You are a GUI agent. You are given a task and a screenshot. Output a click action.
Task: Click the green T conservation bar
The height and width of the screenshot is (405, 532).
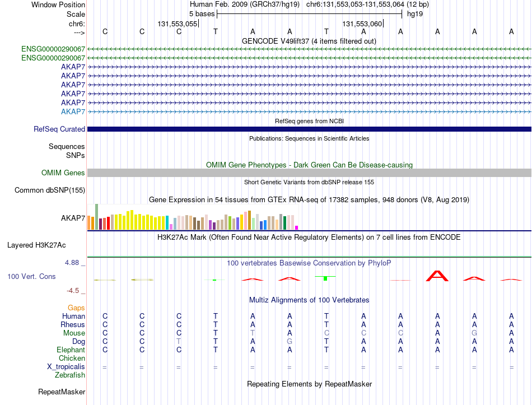tap(325, 278)
